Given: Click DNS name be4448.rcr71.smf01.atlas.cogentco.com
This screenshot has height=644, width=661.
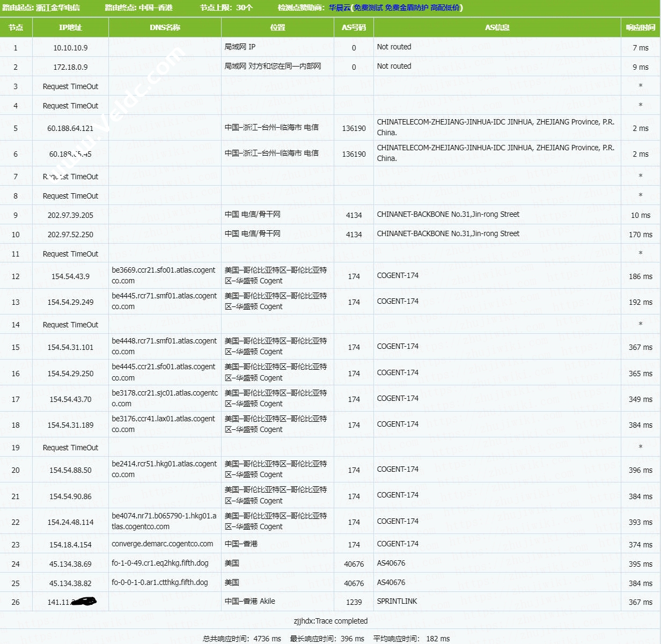Looking at the screenshot, I should click(164, 346).
